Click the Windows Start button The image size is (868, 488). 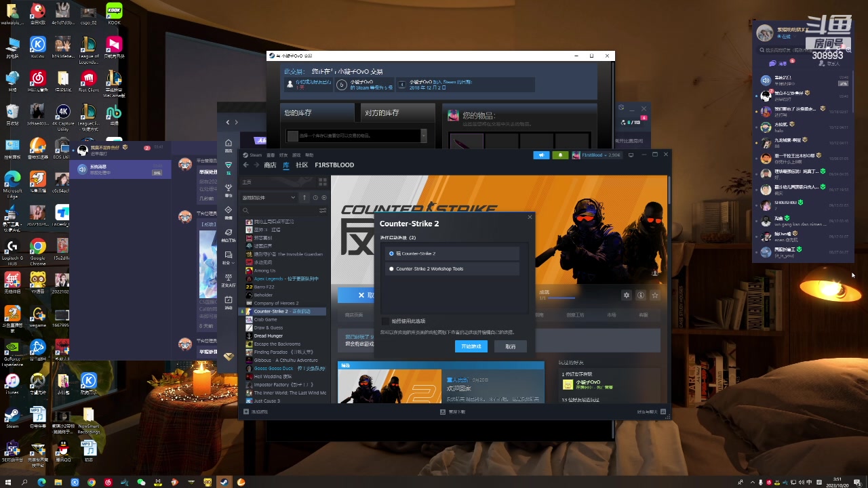click(x=7, y=482)
